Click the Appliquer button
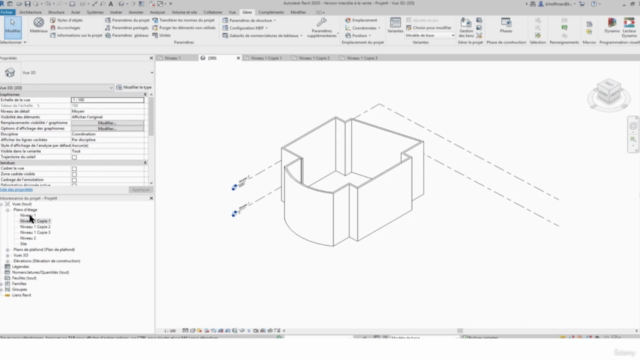 pos(140,190)
